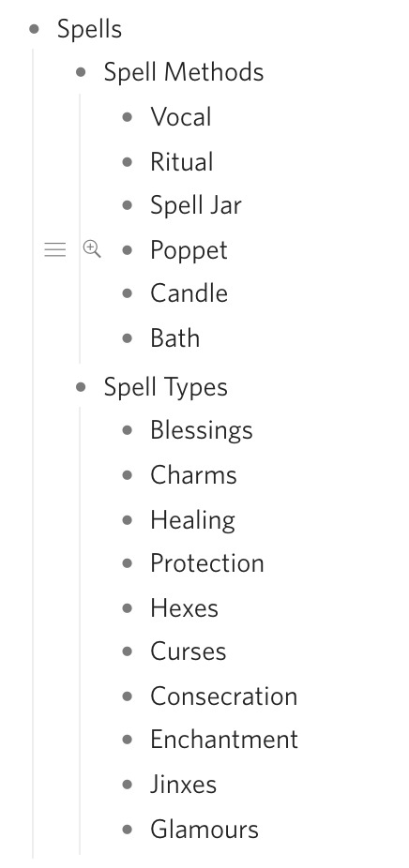Click the bullet point before Vocal

(128, 117)
